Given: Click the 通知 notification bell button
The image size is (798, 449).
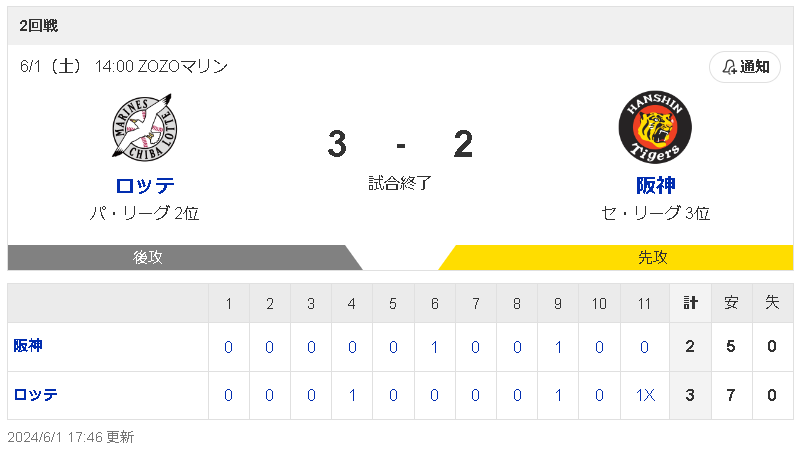Looking at the screenshot, I should click(x=745, y=67).
